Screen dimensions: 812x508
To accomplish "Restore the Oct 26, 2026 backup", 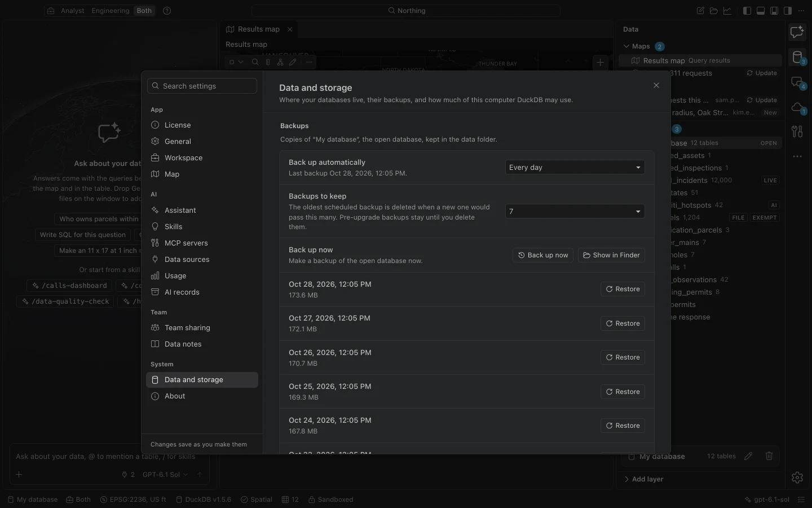I will point(623,357).
